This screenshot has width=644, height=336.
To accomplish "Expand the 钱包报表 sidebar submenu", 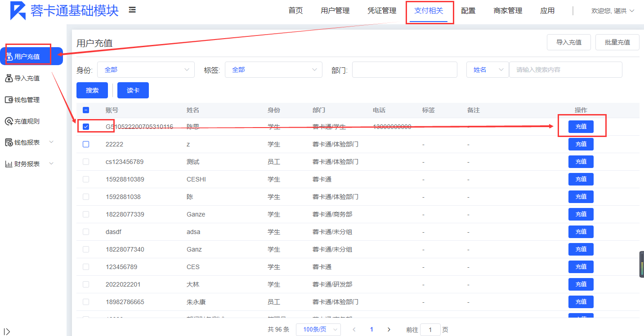I will 30,142.
